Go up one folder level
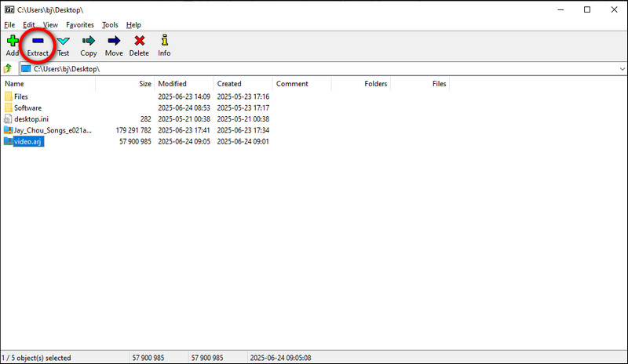This screenshot has height=364, width=628. coord(8,69)
